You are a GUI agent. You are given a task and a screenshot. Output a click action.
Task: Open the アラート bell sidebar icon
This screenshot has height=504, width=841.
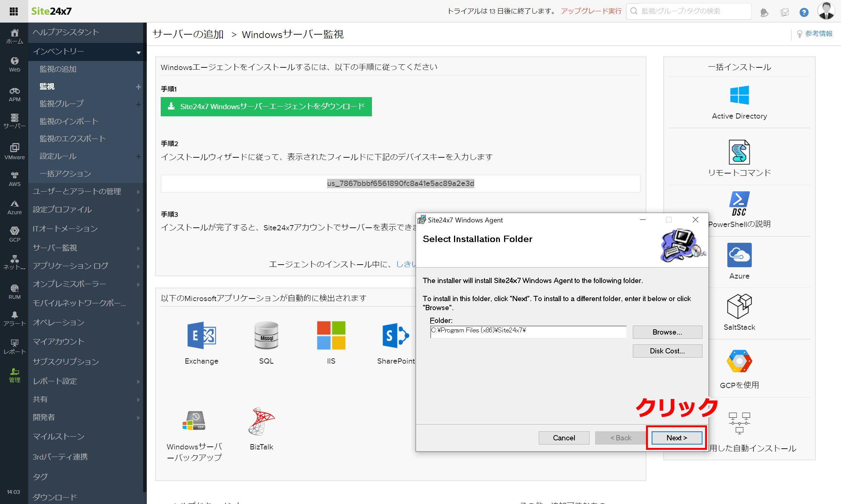[x=14, y=318]
